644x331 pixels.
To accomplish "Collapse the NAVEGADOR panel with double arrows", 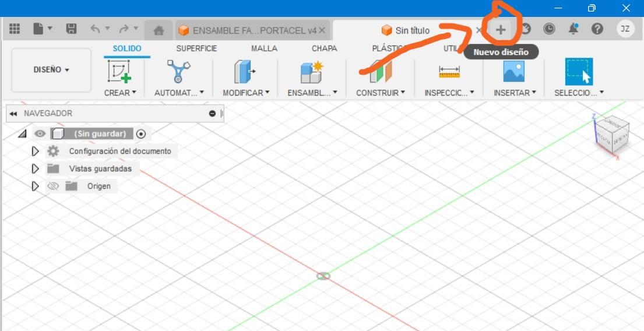I will pyautogui.click(x=13, y=114).
